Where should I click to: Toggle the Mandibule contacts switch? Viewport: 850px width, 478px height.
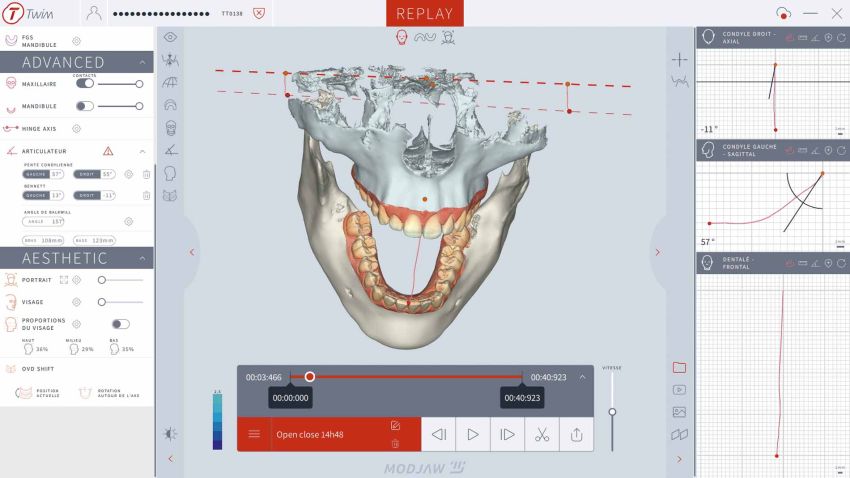tap(85, 106)
